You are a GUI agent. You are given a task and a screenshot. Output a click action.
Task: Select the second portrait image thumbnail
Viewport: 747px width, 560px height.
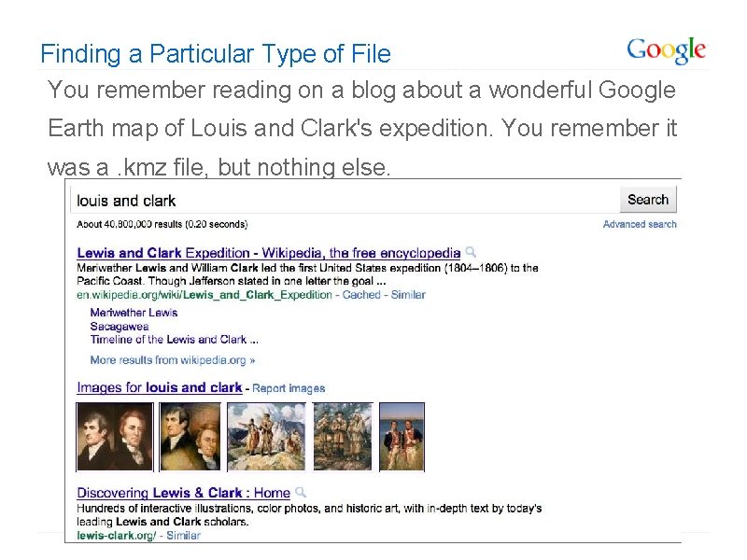(190, 437)
